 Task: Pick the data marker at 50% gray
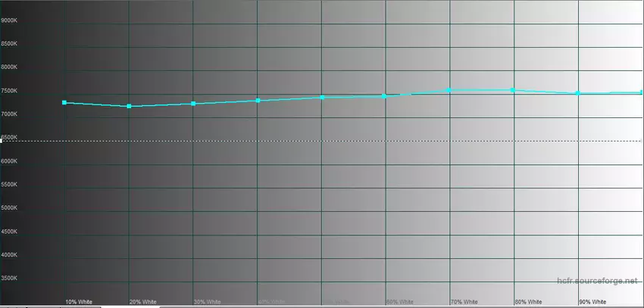[x=322, y=97]
